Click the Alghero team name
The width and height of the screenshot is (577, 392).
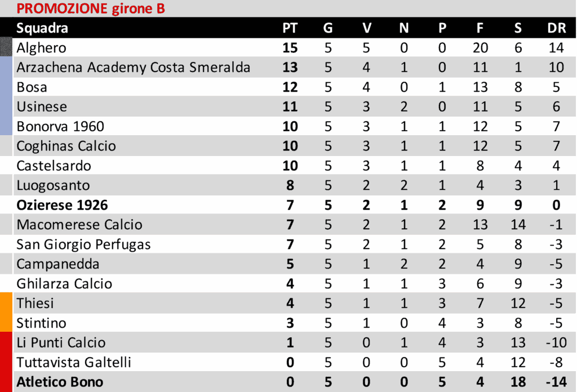point(41,48)
